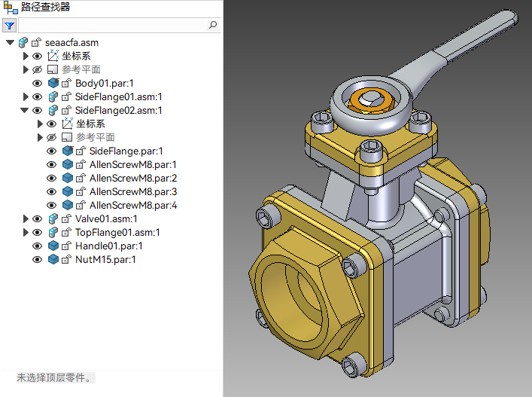Expand Valve01.asm:1 node

26,219
